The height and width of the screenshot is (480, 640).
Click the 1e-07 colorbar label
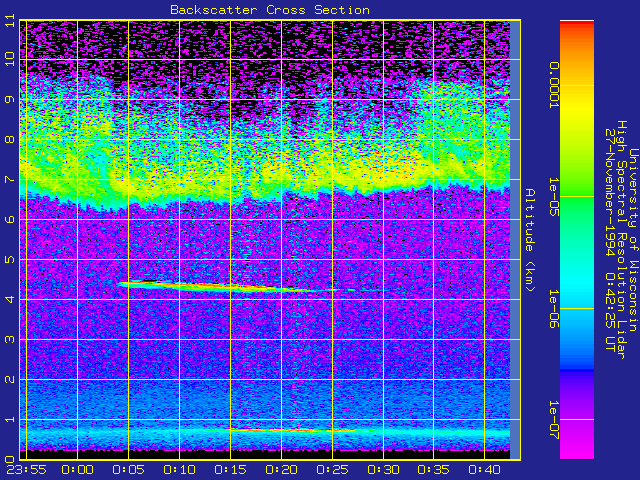[x=553, y=420]
